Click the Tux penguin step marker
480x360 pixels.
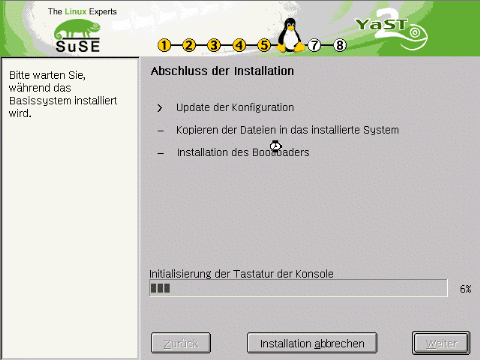tap(291, 35)
